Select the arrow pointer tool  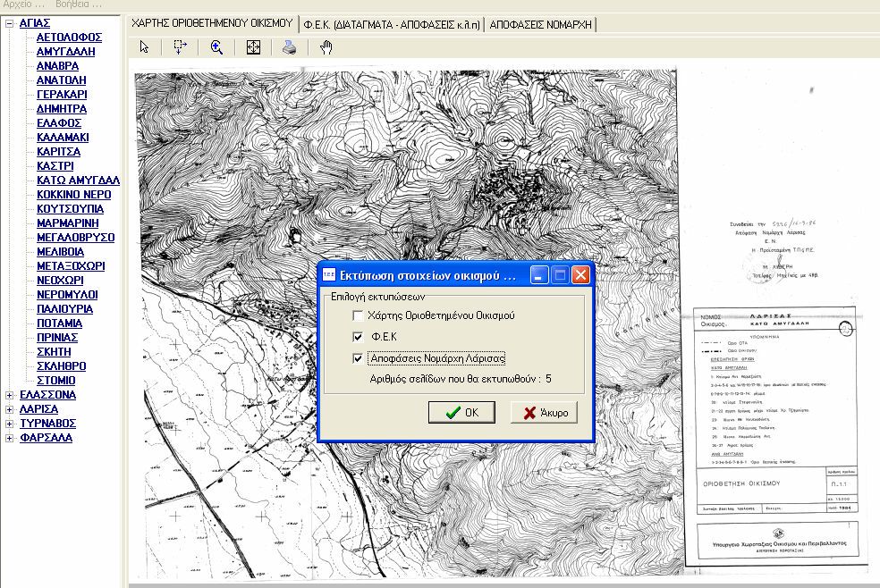145,47
